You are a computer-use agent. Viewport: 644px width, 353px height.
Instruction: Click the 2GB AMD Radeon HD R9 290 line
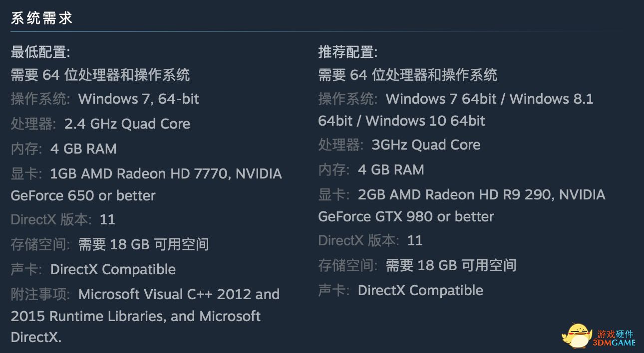pyautogui.click(x=462, y=194)
